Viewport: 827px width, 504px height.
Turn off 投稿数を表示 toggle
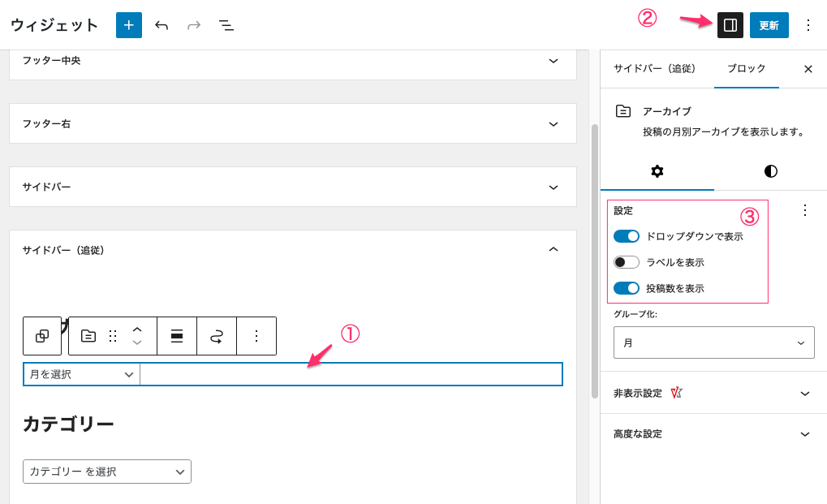(627, 288)
